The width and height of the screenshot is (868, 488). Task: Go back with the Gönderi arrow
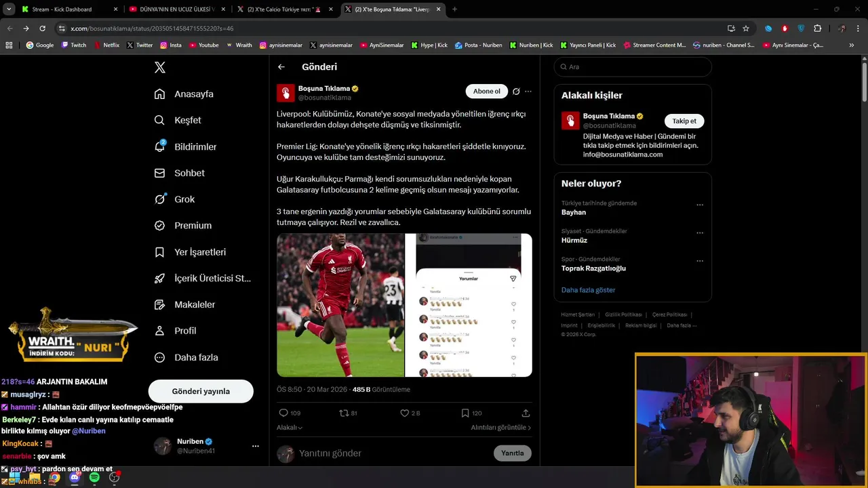click(x=281, y=67)
